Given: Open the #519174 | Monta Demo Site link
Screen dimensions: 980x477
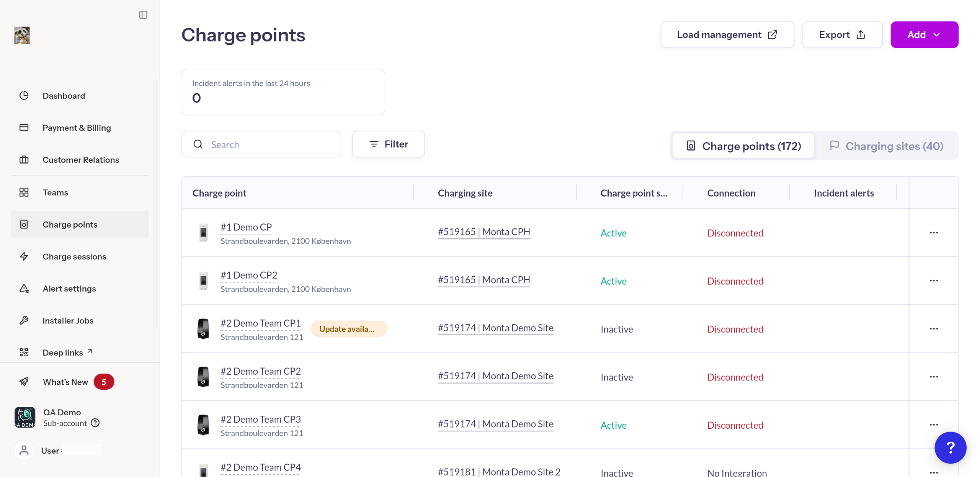Looking at the screenshot, I should pyautogui.click(x=495, y=328).
